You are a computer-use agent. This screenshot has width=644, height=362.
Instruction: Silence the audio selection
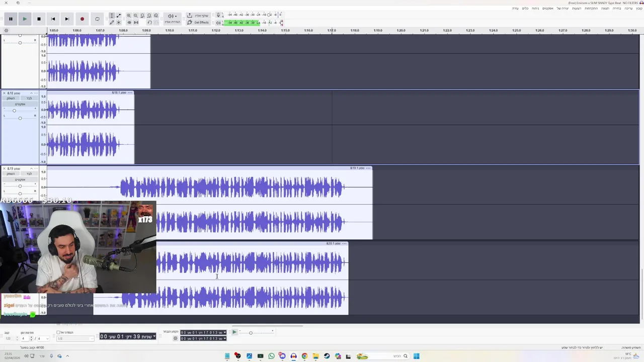pyautogui.click(x=136, y=23)
